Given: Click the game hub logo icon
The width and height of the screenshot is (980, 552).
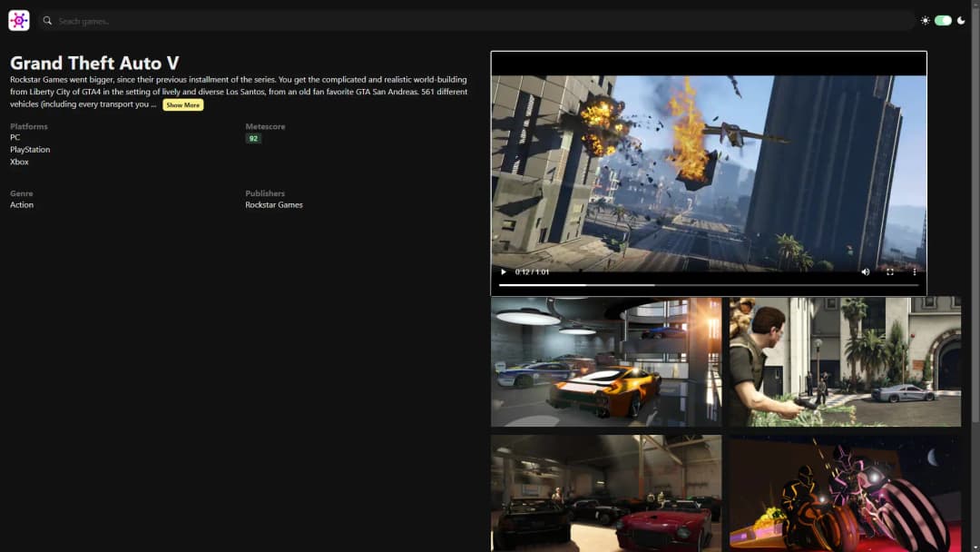Looking at the screenshot, I should [x=19, y=21].
